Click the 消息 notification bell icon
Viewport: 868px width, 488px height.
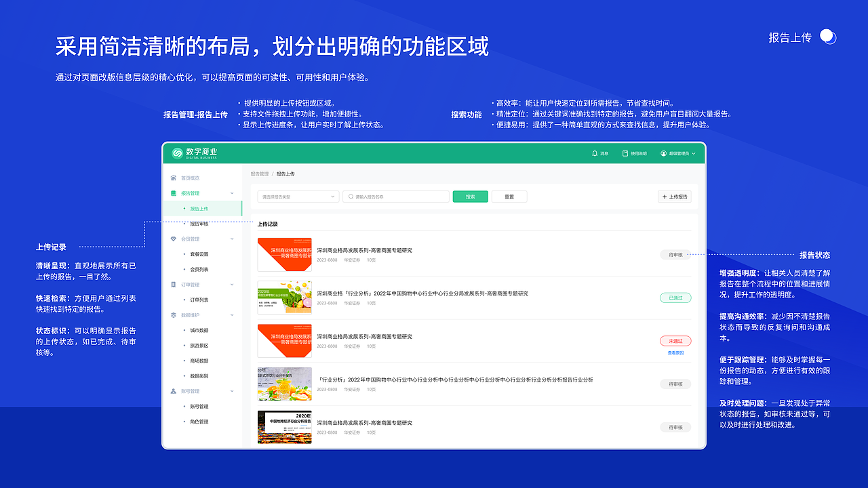pyautogui.click(x=595, y=154)
